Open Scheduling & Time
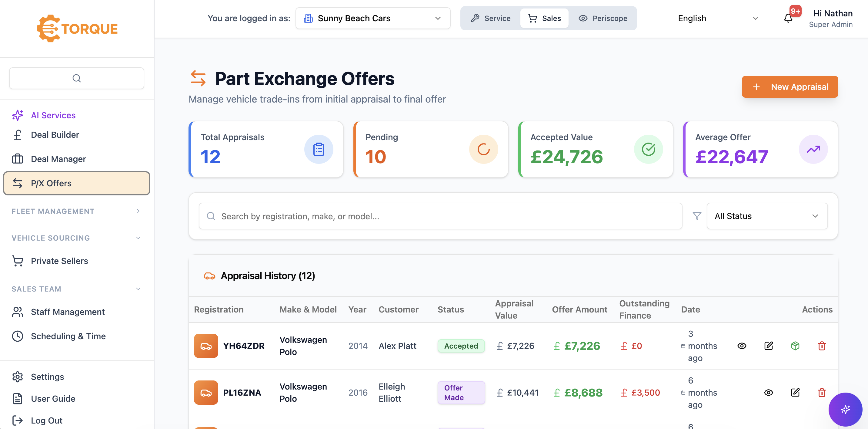Image resolution: width=868 pixels, height=429 pixels. coord(76,336)
